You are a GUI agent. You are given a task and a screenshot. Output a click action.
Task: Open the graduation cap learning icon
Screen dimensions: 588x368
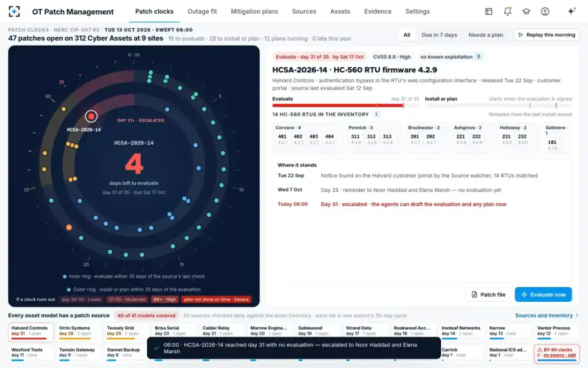pyautogui.click(x=526, y=11)
